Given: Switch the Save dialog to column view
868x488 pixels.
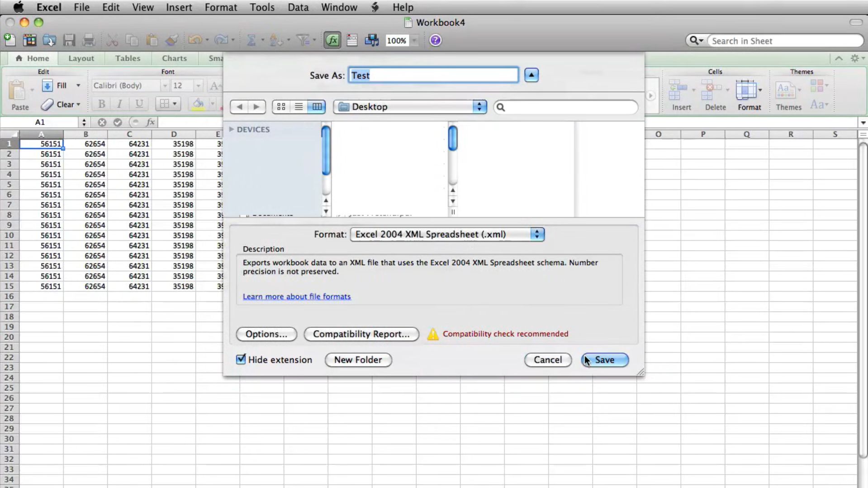Looking at the screenshot, I should (317, 107).
